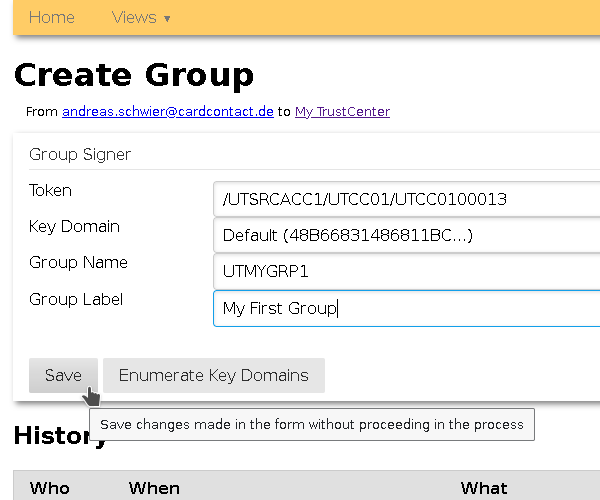Follow the My TrustCenter link
The image size is (600, 500).
coord(342,112)
